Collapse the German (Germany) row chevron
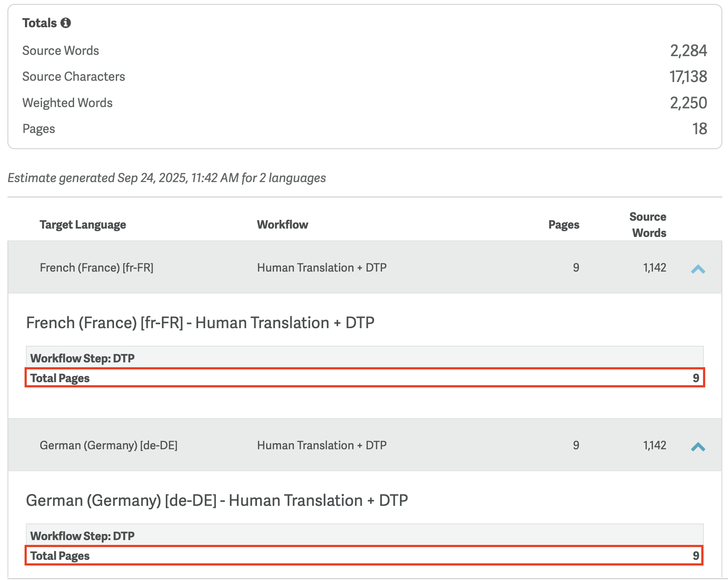728x580 pixels. click(698, 447)
